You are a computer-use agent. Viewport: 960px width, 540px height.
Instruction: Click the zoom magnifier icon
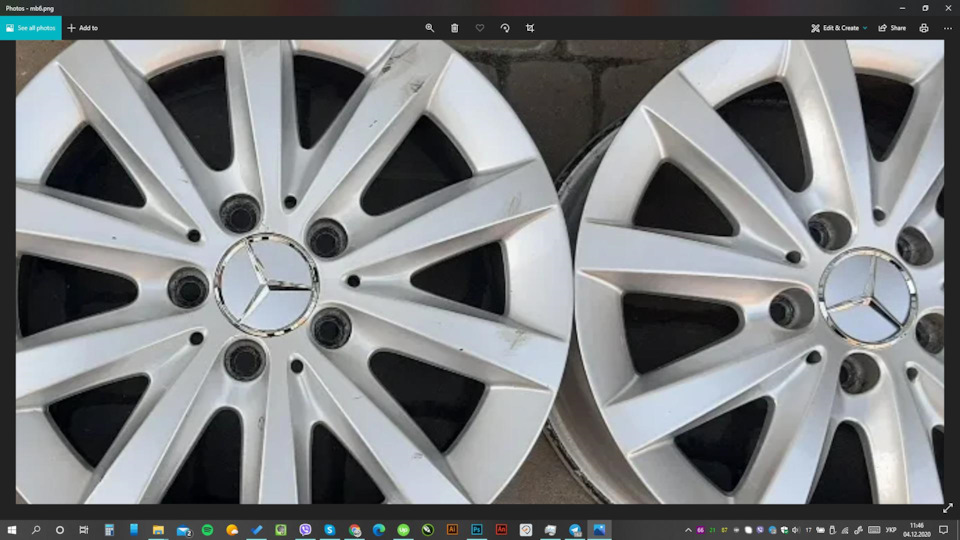pos(430,28)
